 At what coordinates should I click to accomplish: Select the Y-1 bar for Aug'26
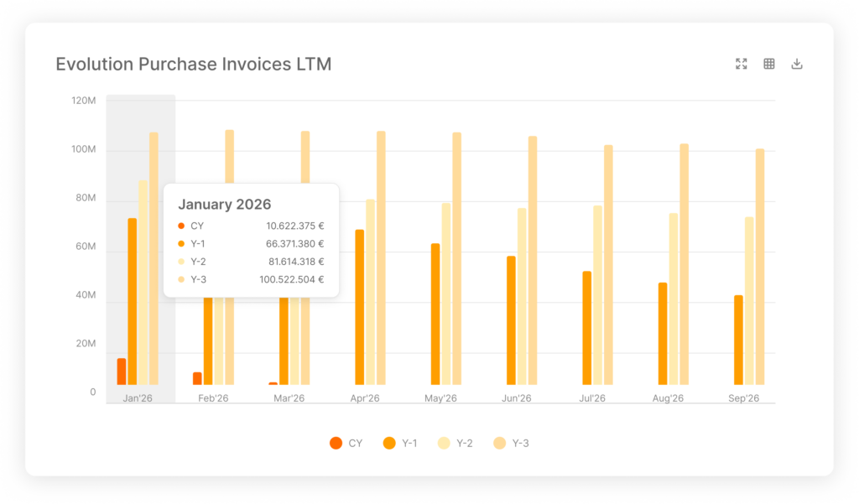coord(663,334)
